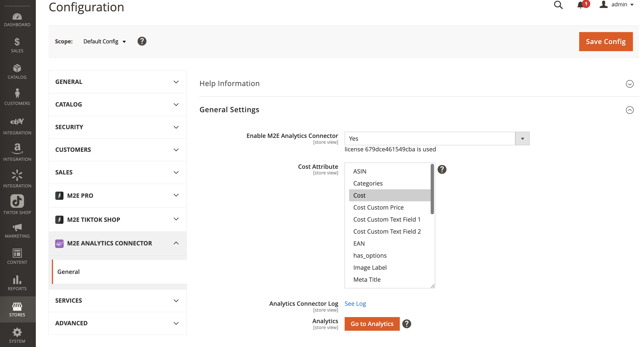The height and width of the screenshot is (347, 644).
Task: Click the scope help question icon
Action: pyautogui.click(x=142, y=41)
